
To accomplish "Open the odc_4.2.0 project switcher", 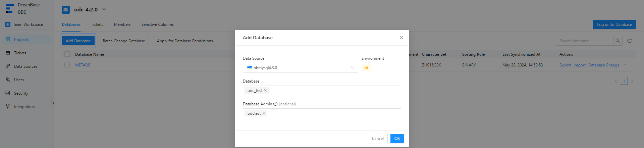I will 104,9.
